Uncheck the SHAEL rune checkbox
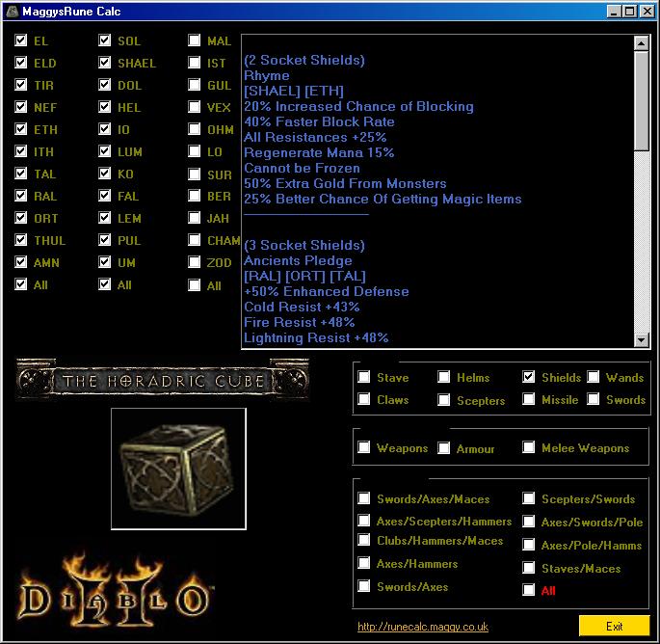 105,64
